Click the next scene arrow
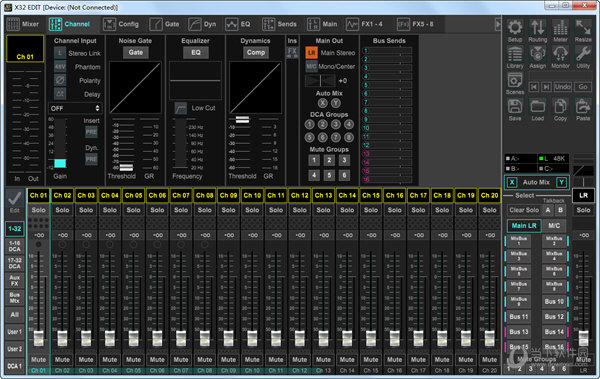This screenshot has height=379, width=600. click(547, 87)
